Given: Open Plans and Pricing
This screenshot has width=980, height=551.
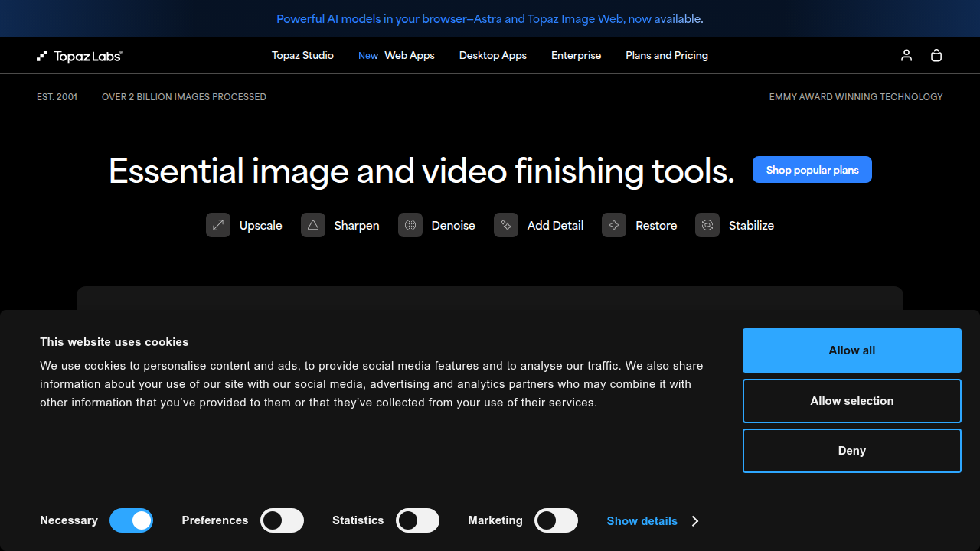Looking at the screenshot, I should pos(667,55).
